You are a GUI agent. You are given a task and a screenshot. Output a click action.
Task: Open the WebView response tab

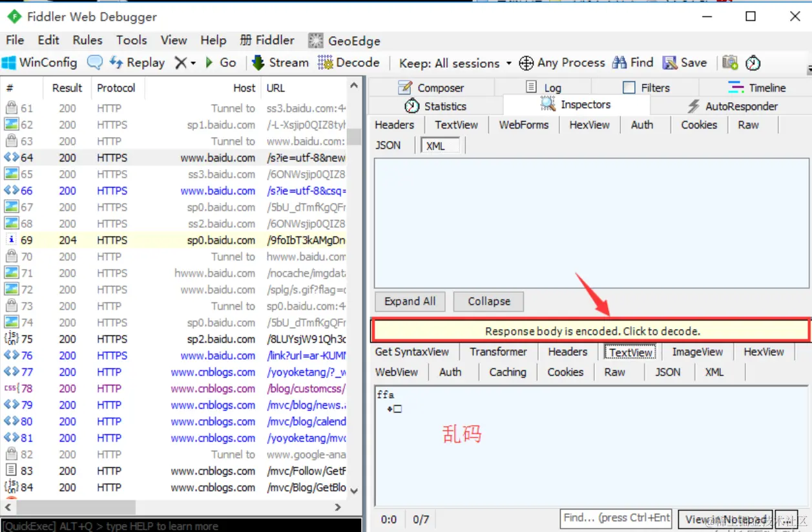(x=396, y=372)
